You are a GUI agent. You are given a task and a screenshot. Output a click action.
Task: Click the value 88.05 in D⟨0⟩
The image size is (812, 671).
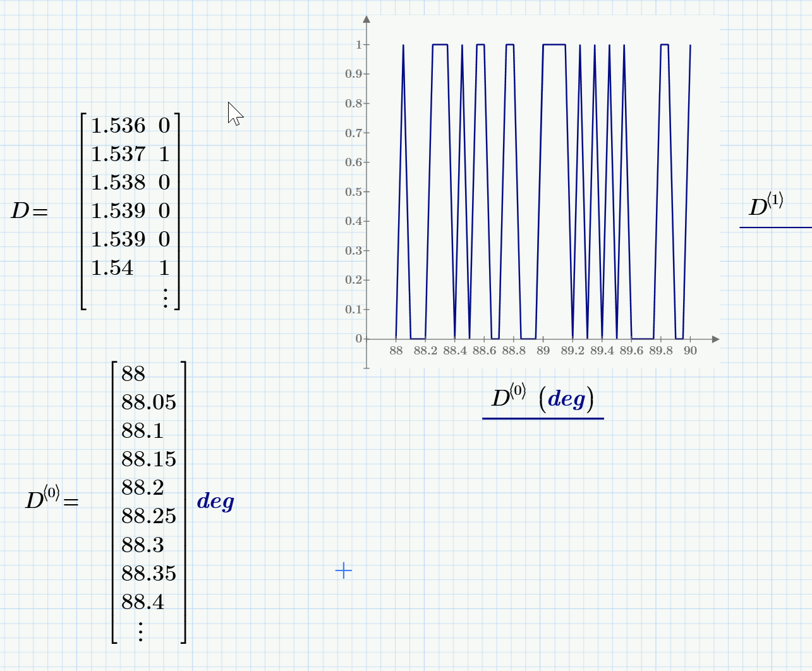tap(148, 402)
